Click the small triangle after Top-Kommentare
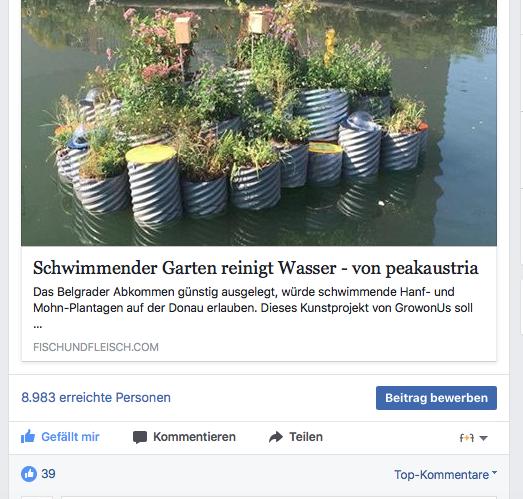 tap(494, 472)
